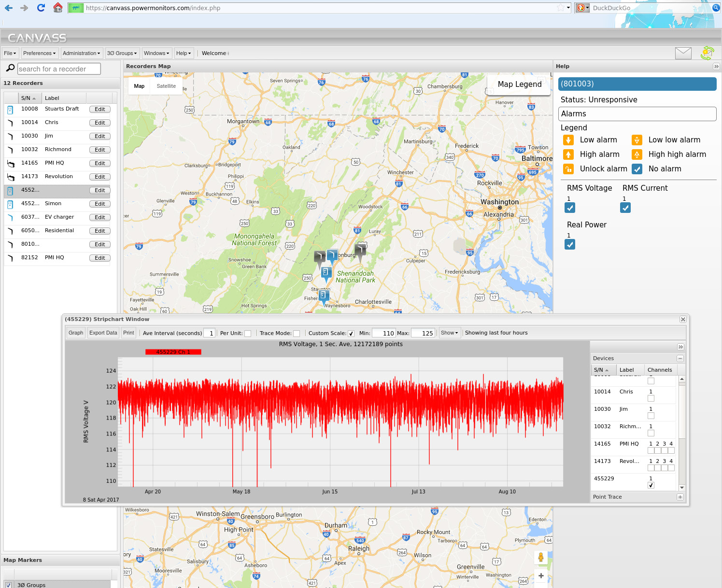The width and height of the screenshot is (722, 588).
Task: Expand the Point Trace panel
Action: click(680, 497)
